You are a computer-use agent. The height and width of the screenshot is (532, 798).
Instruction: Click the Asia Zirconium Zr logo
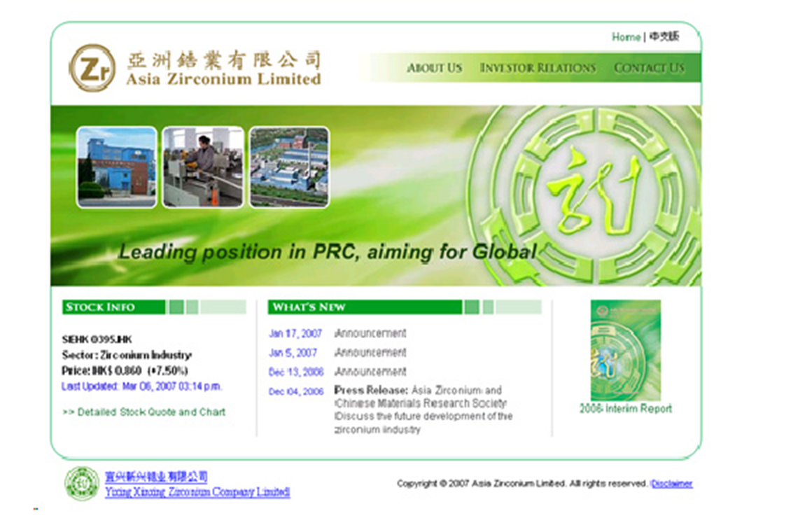[92, 68]
